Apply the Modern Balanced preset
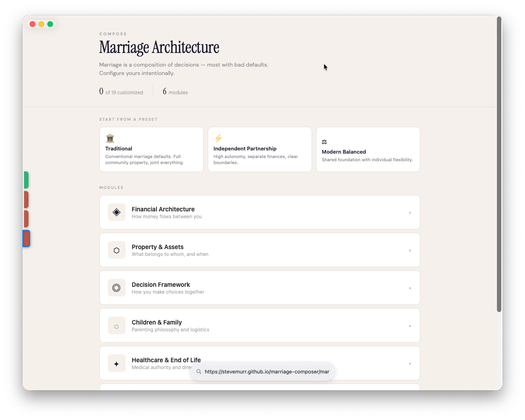 coord(368,149)
